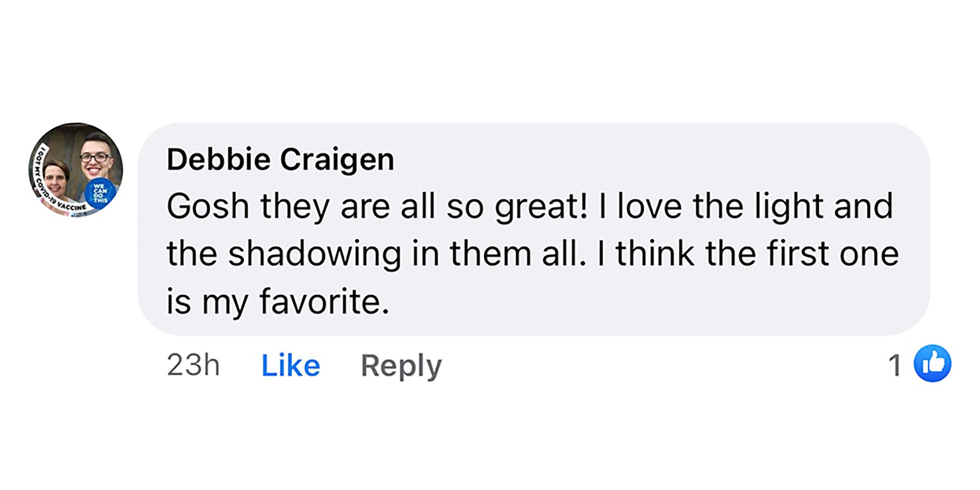Click the surname 'Craigen' in the header
Screen dimensions: 980x490
click(x=337, y=159)
